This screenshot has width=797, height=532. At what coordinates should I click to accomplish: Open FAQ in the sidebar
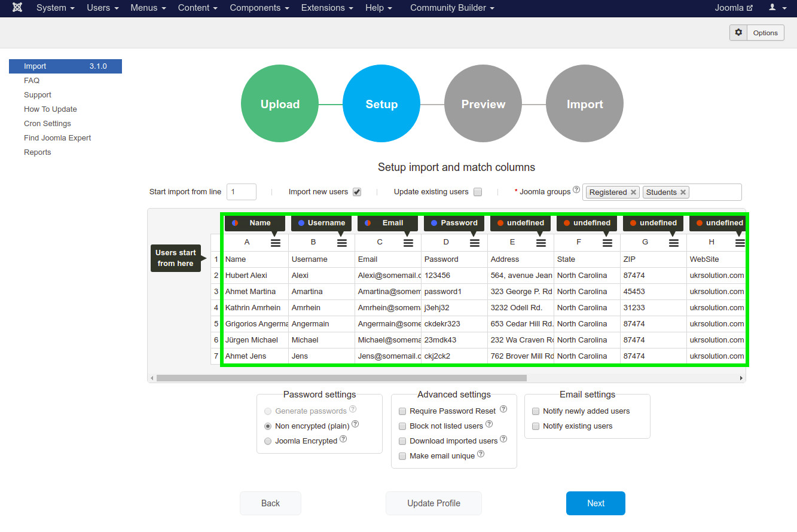pos(32,81)
